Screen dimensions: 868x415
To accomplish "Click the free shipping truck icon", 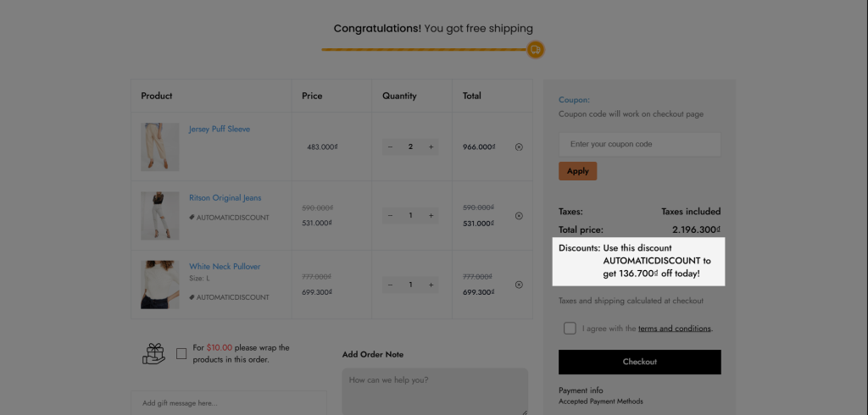I will pyautogui.click(x=536, y=50).
